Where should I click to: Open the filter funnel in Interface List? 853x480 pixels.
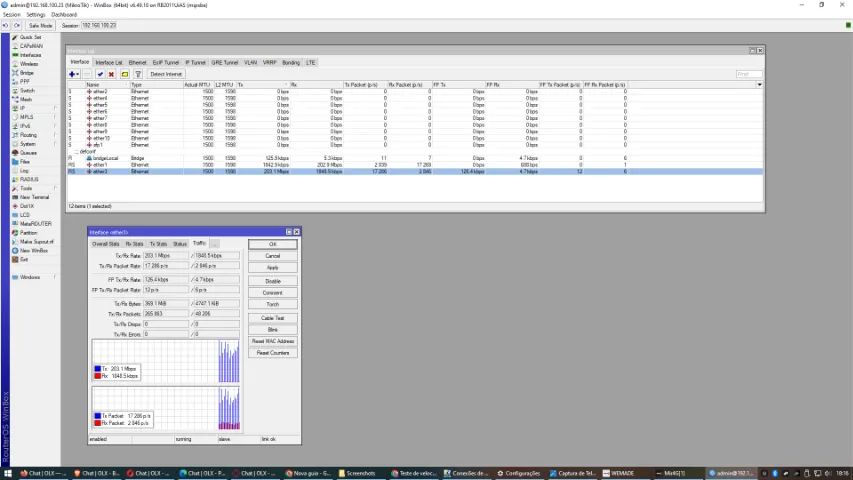[138, 74]
